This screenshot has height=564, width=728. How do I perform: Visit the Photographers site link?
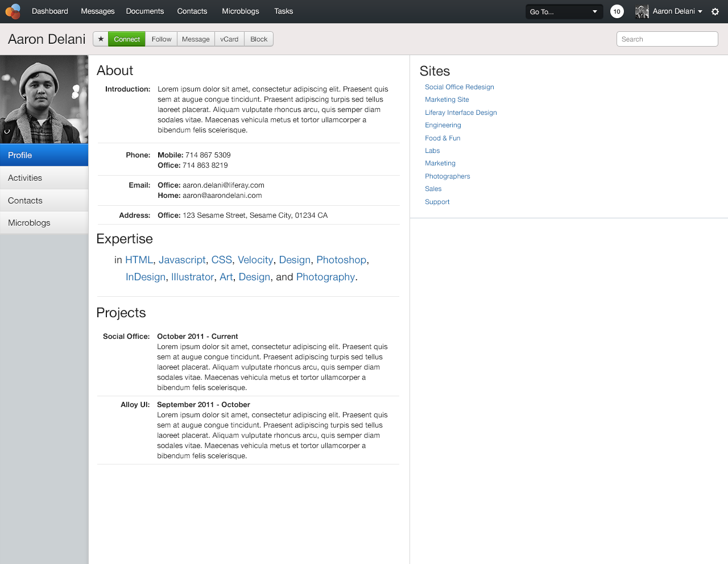[x=447, y=176]
